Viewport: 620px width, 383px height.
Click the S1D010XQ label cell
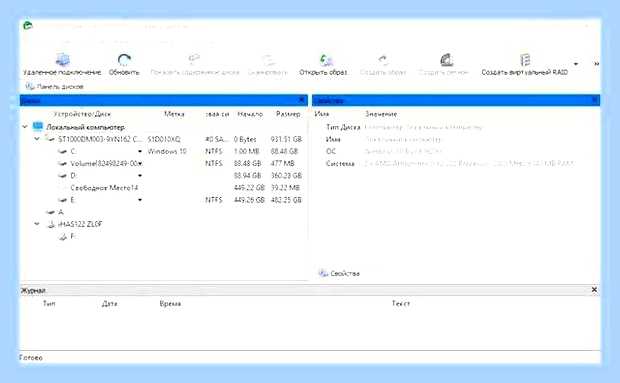pos(164,139)
